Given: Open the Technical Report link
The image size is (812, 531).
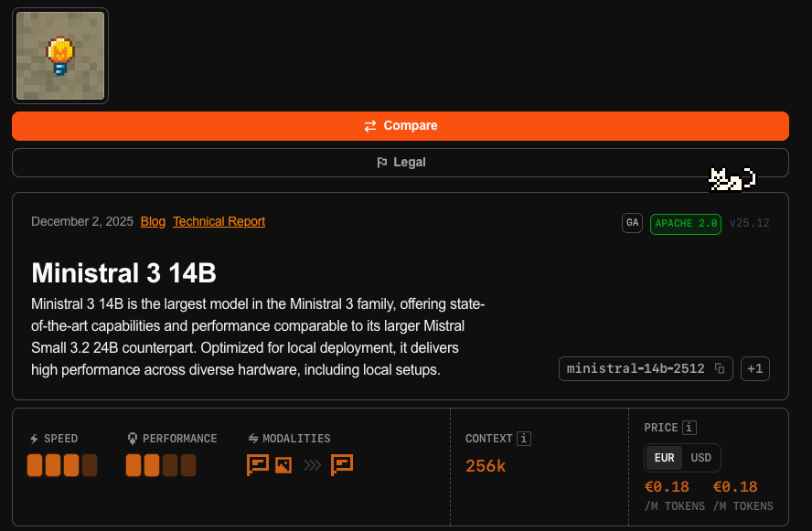Looking at the screenshot, I should point(219,221).
